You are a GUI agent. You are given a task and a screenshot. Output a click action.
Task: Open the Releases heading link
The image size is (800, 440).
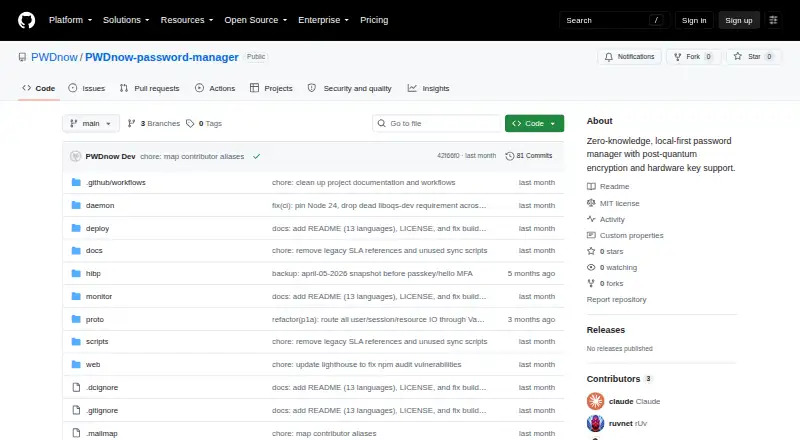point(606,330)
